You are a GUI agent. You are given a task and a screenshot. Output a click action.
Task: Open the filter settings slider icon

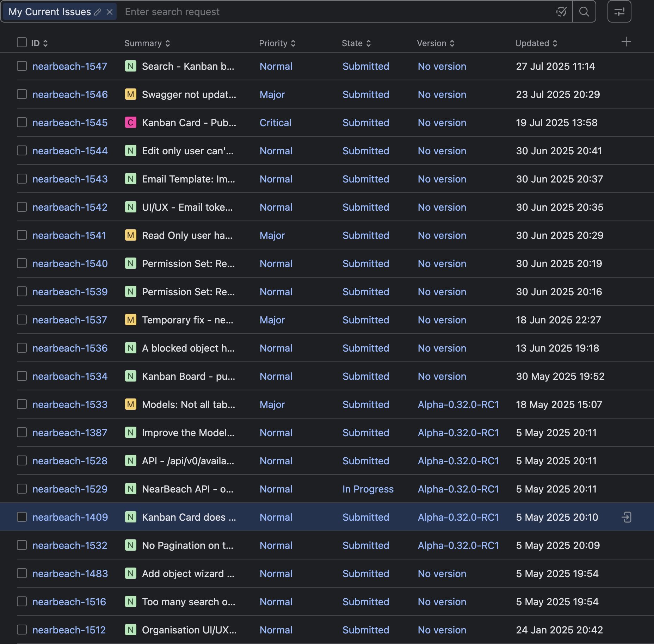pyautogui.click(x=619, y=12)
